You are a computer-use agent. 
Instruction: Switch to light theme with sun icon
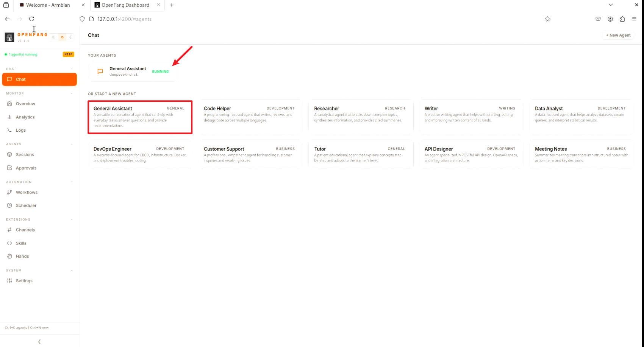point(53,37)
